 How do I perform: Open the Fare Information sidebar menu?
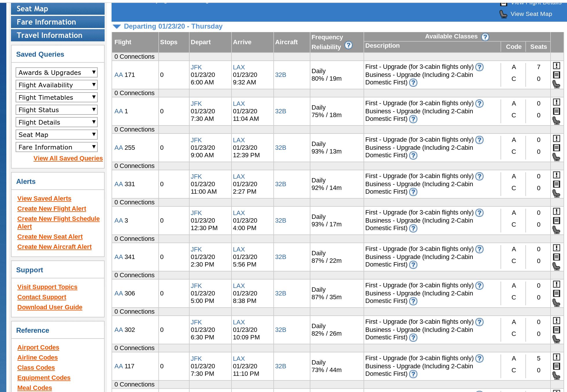coord(58,22)
